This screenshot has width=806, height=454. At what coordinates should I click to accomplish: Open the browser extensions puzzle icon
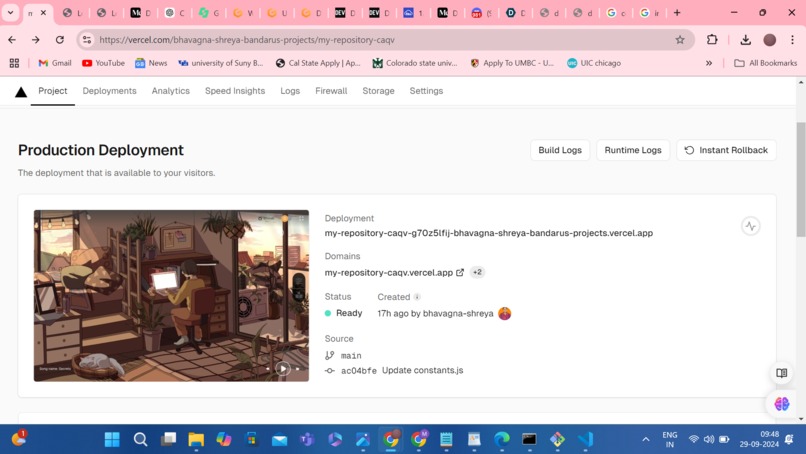(712, 40)
